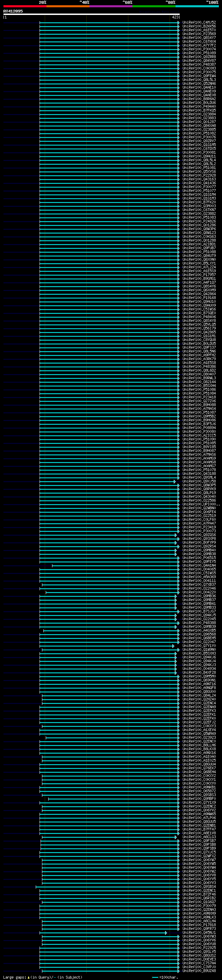Image resolution: width=222 pixels, height=980 pixels.
Task: Click the purple identity legend segment
Action: point(111,6)
